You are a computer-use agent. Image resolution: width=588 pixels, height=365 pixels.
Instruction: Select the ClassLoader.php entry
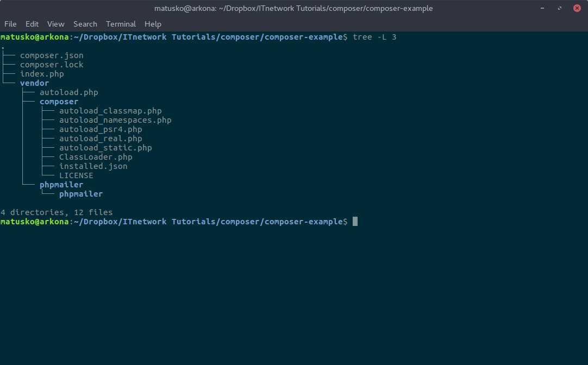96,156
